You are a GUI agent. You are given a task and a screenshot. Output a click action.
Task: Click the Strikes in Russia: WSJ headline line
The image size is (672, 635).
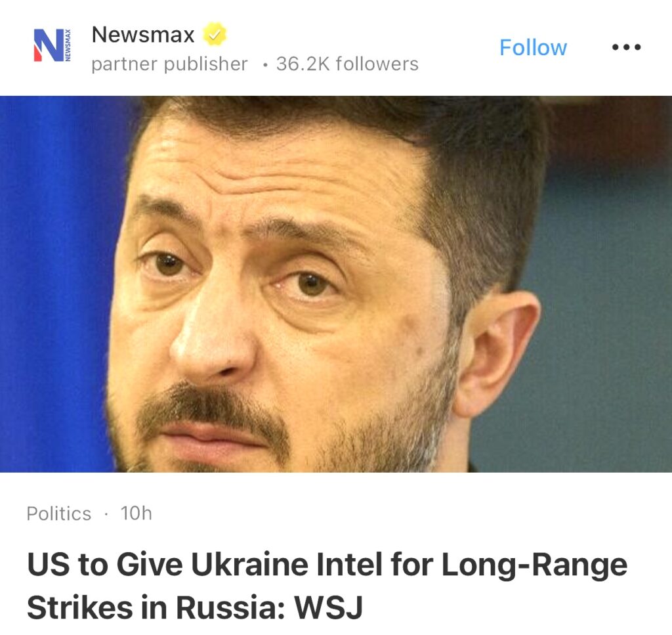pyautogui.click(x=194, y=607)
